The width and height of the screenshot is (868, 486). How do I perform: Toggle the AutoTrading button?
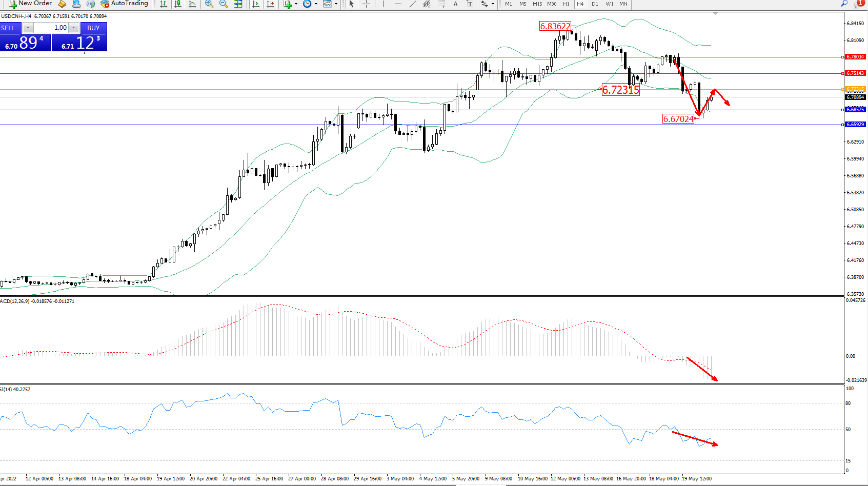[x=124, y=4]
